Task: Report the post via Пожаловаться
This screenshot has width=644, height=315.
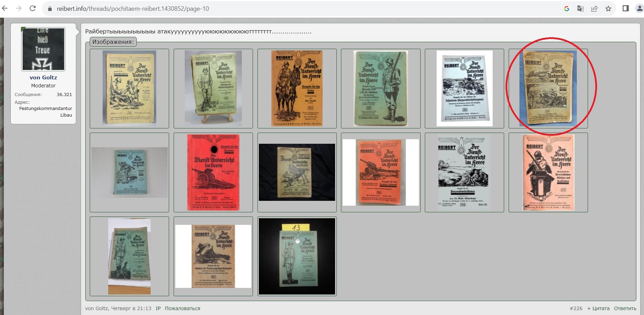Action: pyautogui.click(x=182, y=308)
